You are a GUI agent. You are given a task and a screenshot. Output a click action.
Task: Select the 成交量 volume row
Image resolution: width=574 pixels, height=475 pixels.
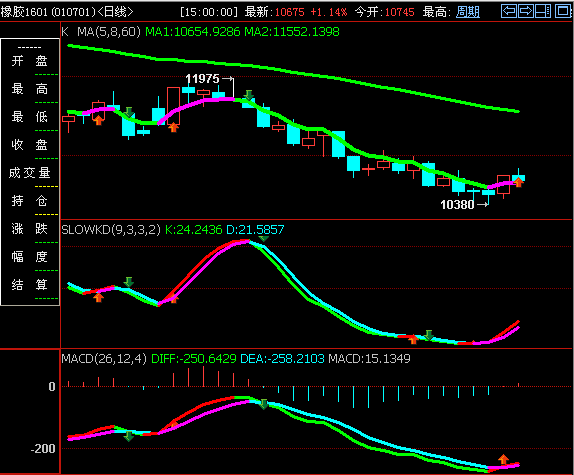coord(30,173)
